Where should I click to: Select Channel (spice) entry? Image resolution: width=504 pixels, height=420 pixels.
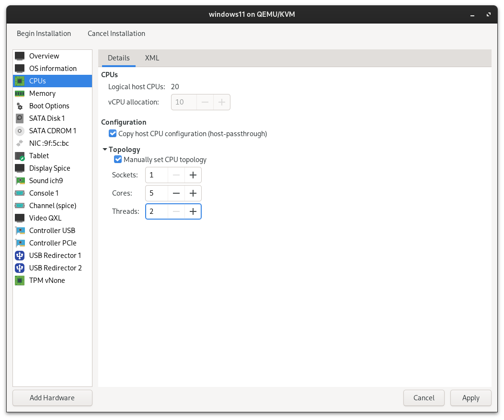coord(52,206)
